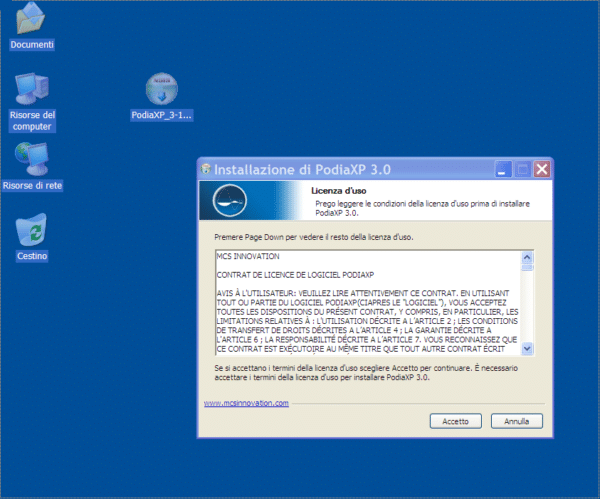This screenshot has height=499, width=600.
Task: Click the 'Premere Page Down' instruction text
Action: coord(314,237)
